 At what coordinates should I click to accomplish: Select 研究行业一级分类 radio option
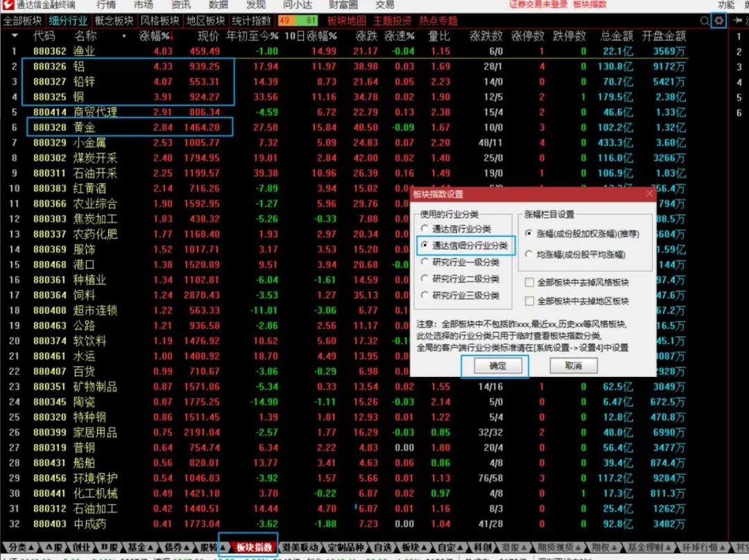[424, 261]
